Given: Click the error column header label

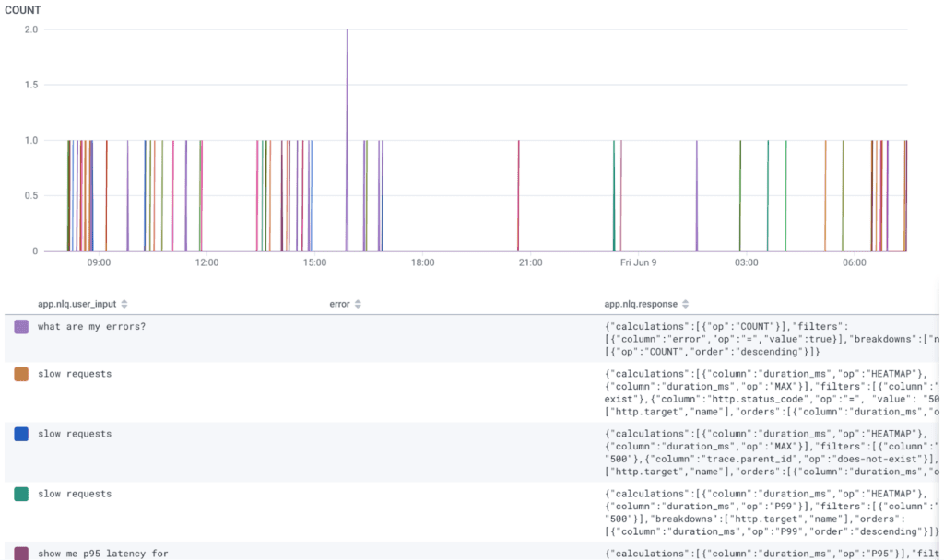Looking at the screenshot, I should point(340,304).
